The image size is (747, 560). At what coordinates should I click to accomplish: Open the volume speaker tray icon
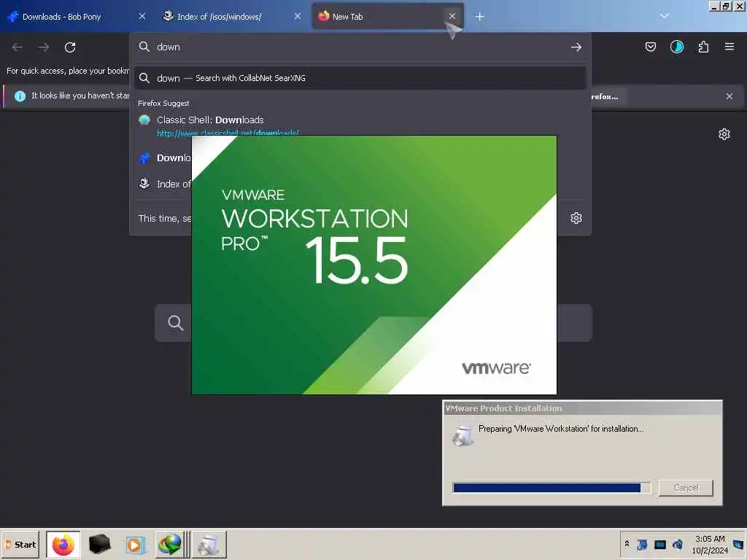pyautogui.click(x=678, y=544)
